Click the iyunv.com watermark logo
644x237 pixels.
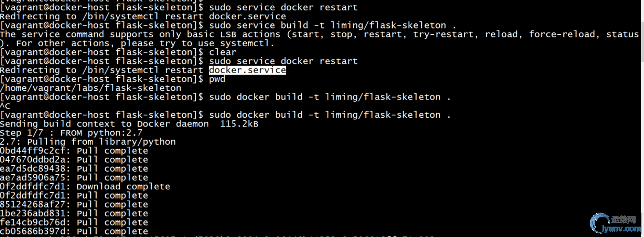(x=615, y=222)
